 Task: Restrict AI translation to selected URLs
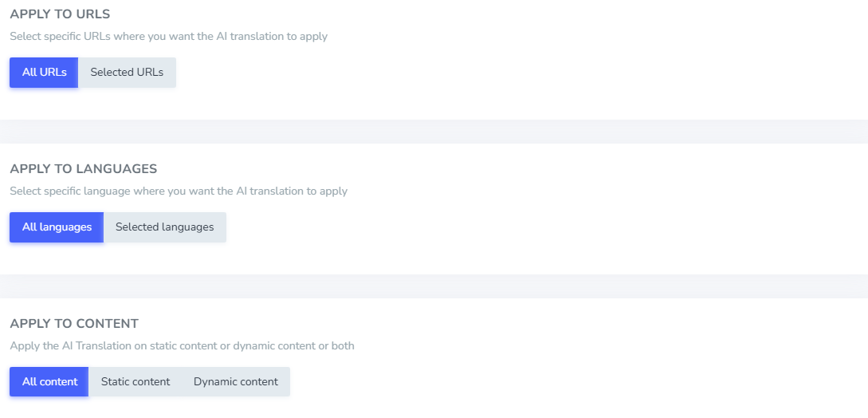[127, 72]
